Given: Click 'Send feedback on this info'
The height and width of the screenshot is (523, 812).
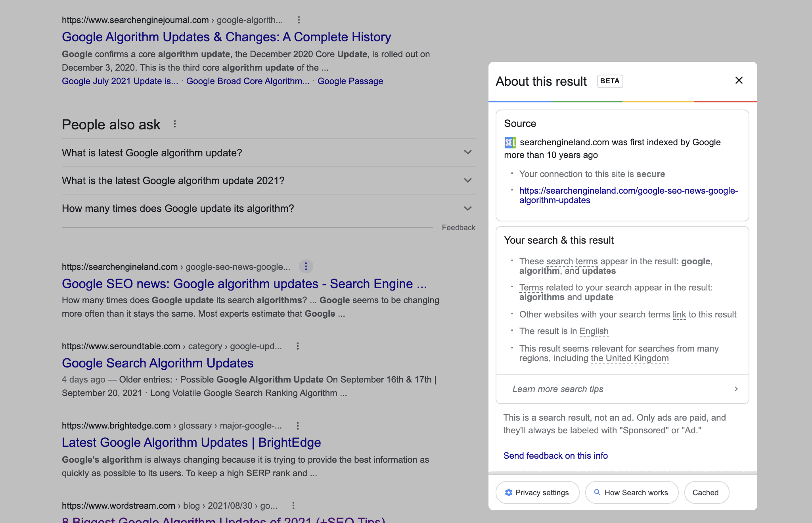Looking at the screenshot, I should coord(555,456).
